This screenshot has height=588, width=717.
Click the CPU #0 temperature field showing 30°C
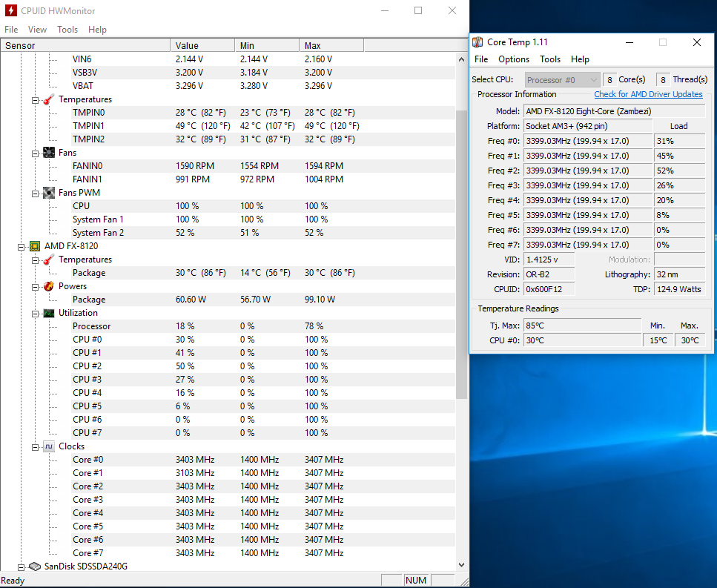(582, 340)
